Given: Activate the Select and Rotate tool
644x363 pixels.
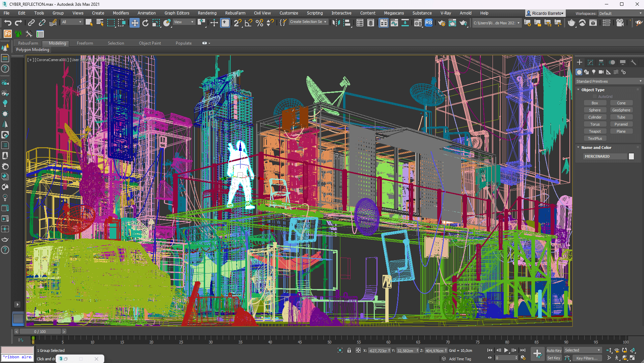Looking at the screenshot, I should 145,23.
